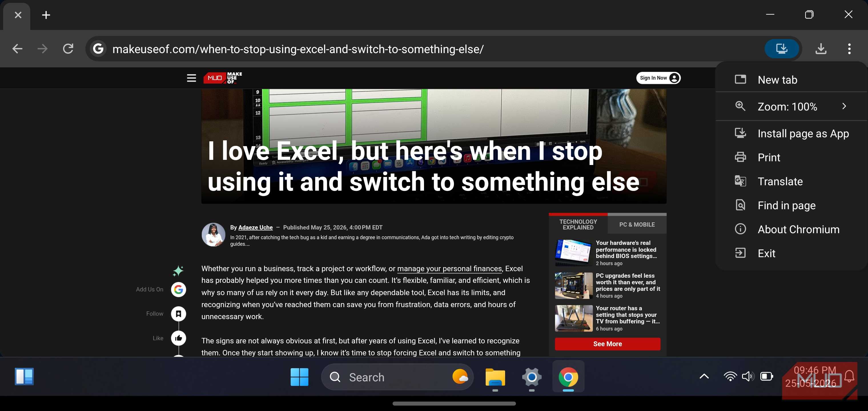Open router TV buffering article
This screenshot has height=411, width=868.
[628, 315]
